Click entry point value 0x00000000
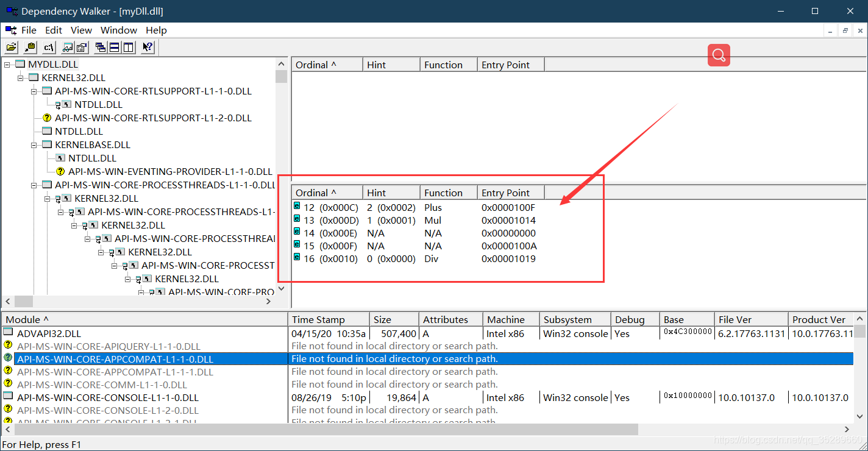Viewport: 868px width, 451px height. pos(508,233)
